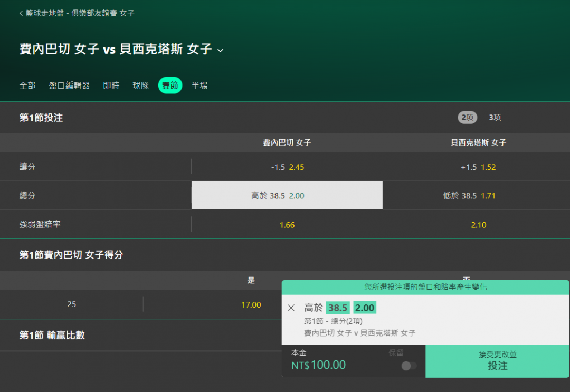The width and height of the screenshot is (570, 392).
Task: Click 接受更改並投注 to place the bet
Action: [497, 361]
